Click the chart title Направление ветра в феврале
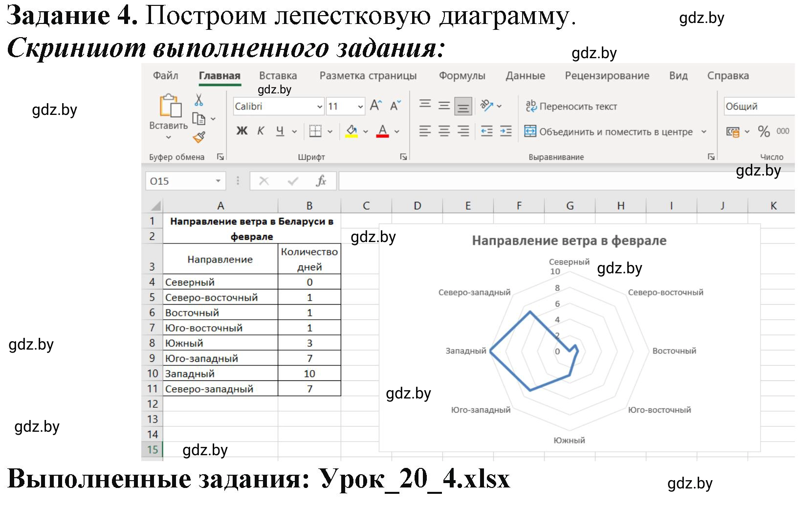Viewport: 812px width, 508px height. (569, 241)
